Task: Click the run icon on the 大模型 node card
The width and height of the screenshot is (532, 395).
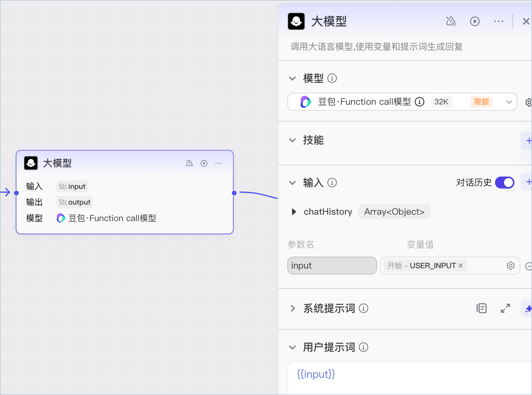Action: pos(204,163)
